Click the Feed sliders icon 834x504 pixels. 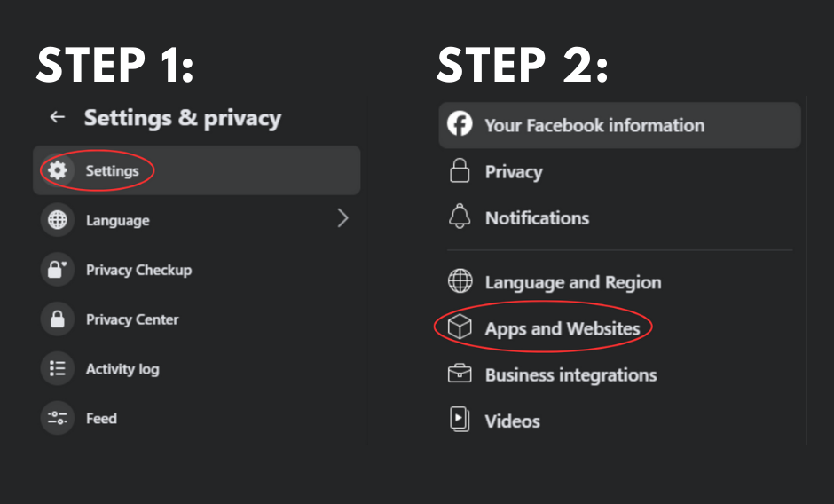click(58, 418)
